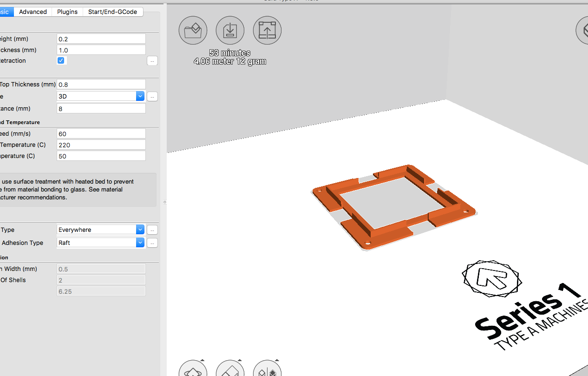Switch to the Advanced tab
Screen dimensions: 588x376
pos(33,12)
